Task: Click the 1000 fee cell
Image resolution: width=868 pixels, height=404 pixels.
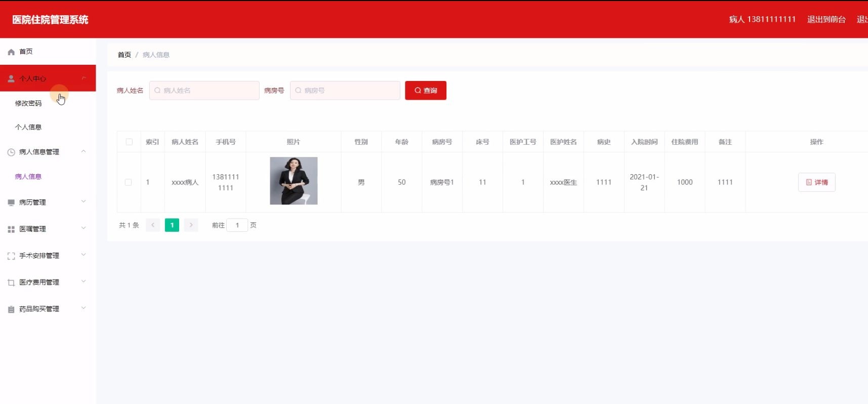Action: (685, 182)
